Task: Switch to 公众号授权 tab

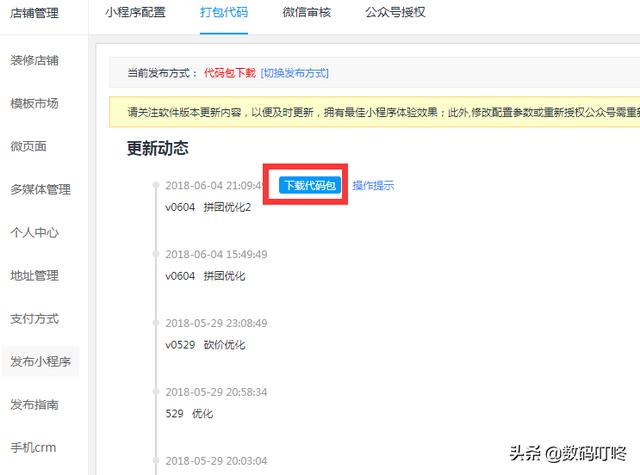Action: click(395, 12)
